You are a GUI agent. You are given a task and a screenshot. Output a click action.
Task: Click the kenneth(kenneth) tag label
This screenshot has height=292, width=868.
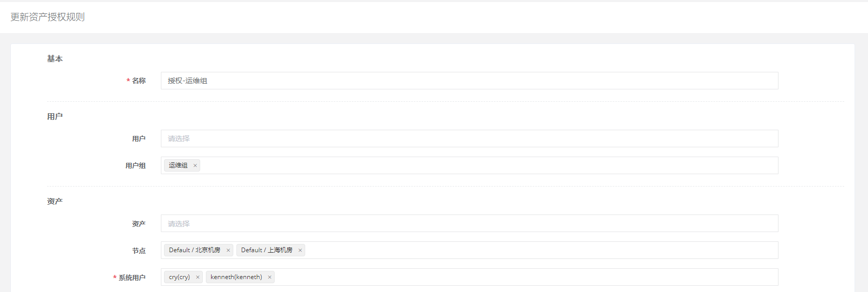pos(236,277)
